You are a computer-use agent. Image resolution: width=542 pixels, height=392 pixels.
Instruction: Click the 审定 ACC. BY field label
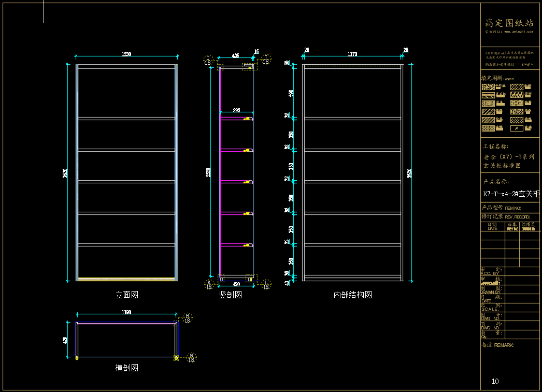coord(491,271)
